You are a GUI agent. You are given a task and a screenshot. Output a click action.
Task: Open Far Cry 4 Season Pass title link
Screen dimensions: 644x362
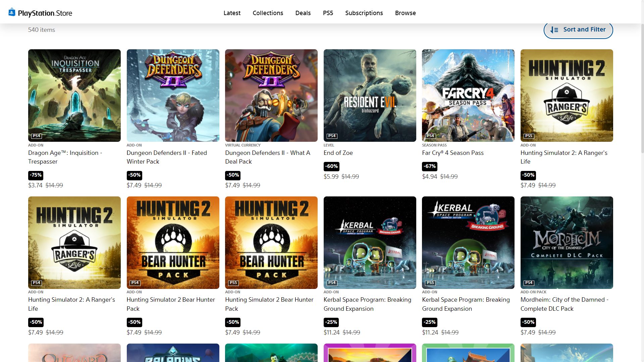click(452, 153)
